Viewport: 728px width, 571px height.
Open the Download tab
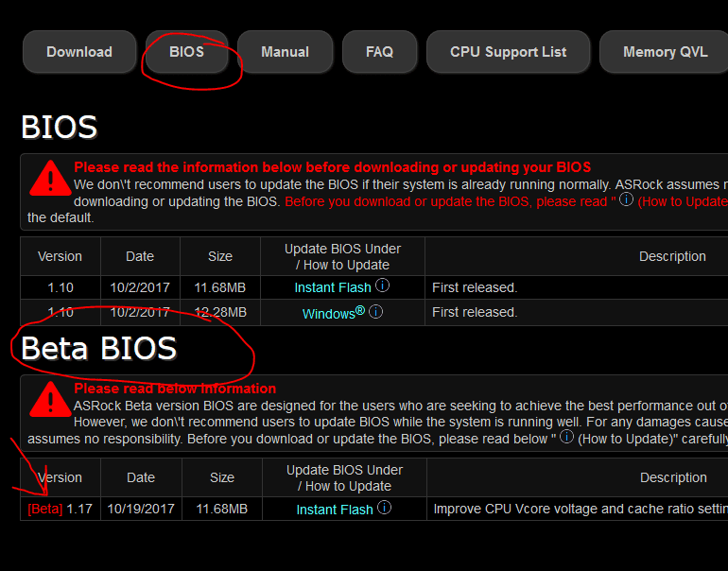pyautogui.click(x=79, y=52)
